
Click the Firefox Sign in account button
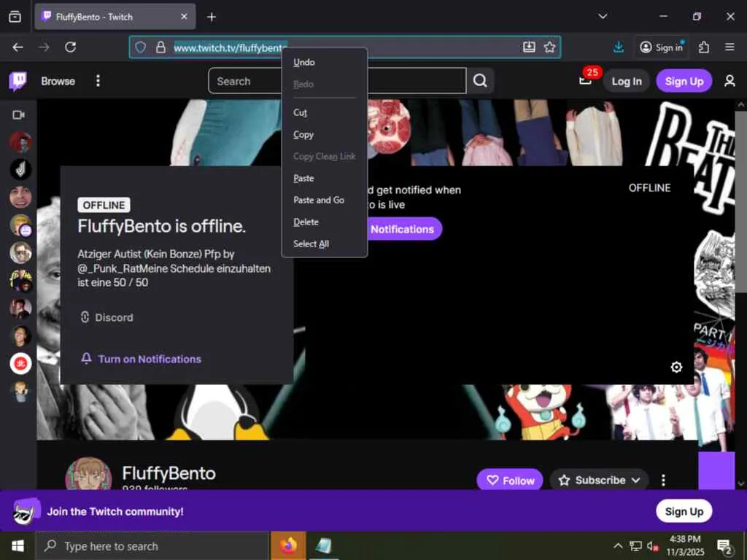pyautogui.click(x=661, y=47)
